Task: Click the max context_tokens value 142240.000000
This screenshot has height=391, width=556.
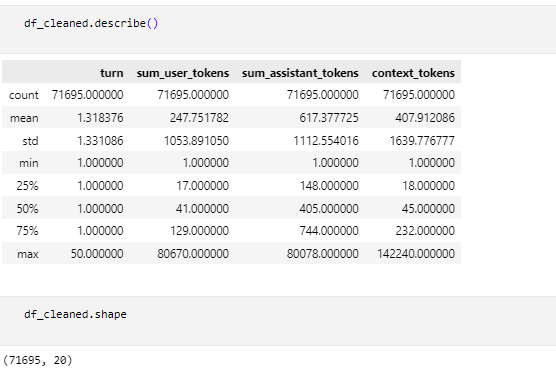Action: tap(416, 254)
